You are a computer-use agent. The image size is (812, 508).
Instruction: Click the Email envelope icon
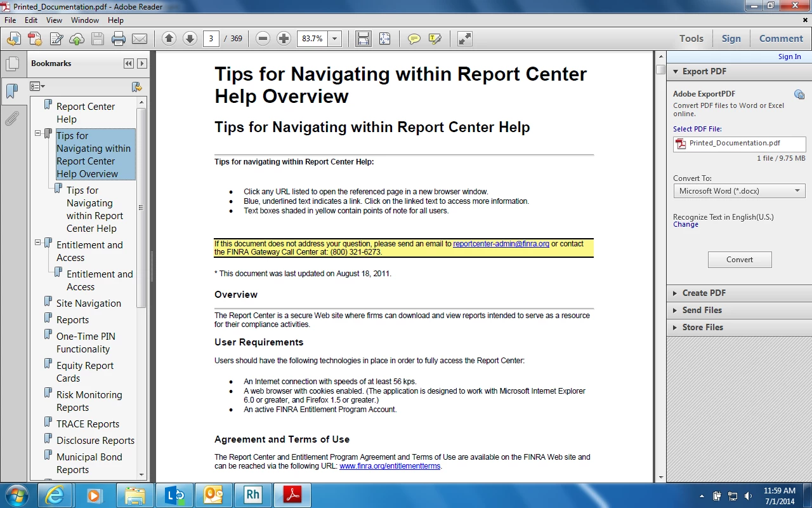pos(140,39)
